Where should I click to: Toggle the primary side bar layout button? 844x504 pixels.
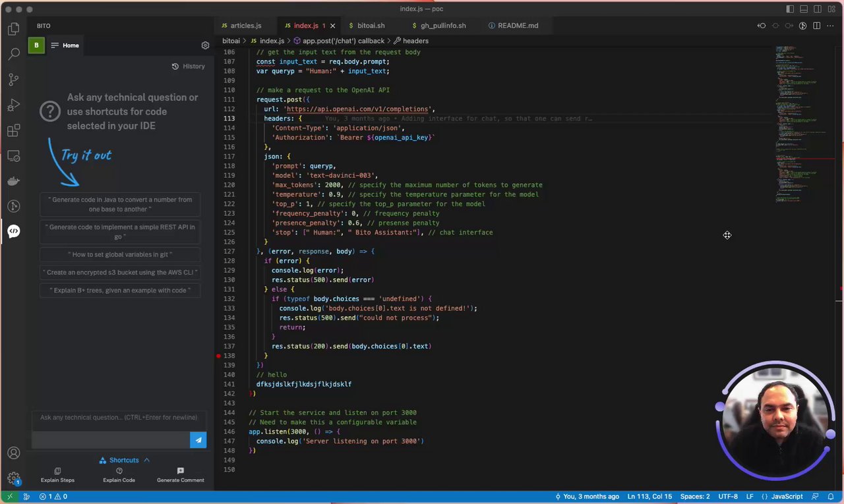(790, 9)
